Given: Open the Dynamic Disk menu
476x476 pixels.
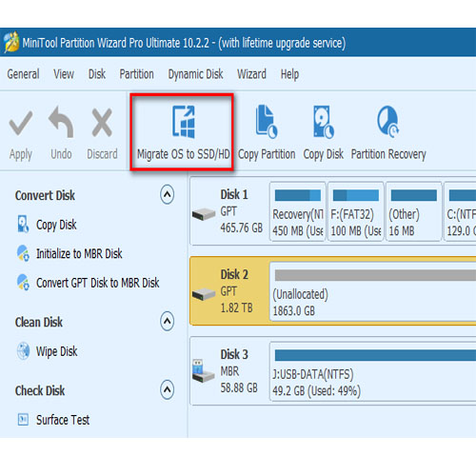Looking at the screenshot, I should click(x=195, y=75).
